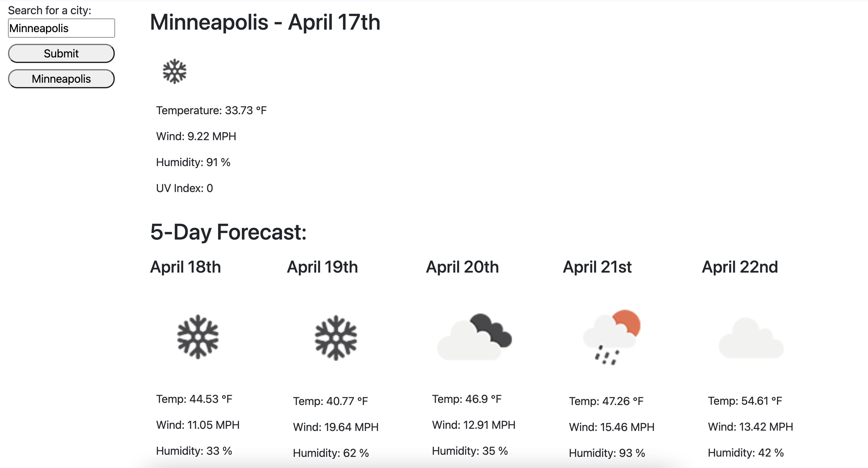This screenshot has height=468, width=868.
Task: Click the April 19th forecast heading
Action: pyautogui.click(x=322, y=267)
